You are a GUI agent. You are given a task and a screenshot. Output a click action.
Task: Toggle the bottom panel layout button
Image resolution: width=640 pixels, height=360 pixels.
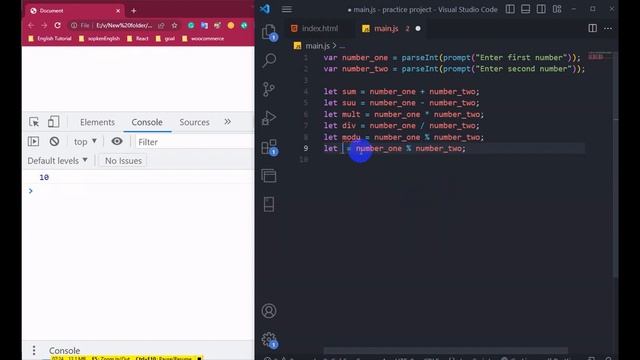526,9
